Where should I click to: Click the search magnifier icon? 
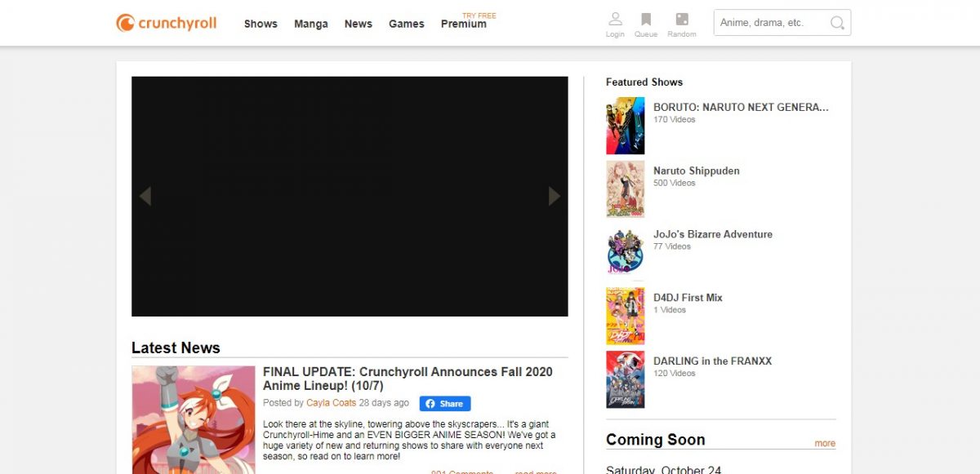(837, 23)
